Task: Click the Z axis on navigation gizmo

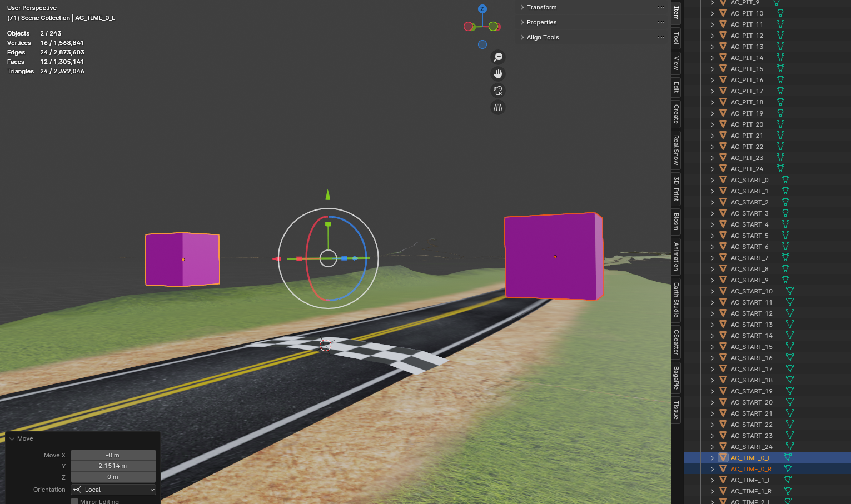Action: click(x=482, y=9)
